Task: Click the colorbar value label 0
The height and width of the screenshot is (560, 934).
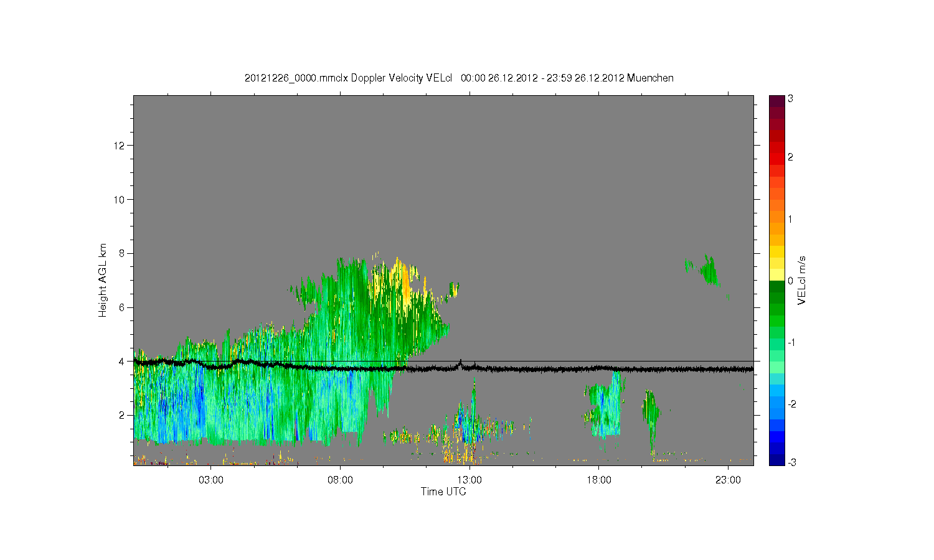Action: point(790,281)
